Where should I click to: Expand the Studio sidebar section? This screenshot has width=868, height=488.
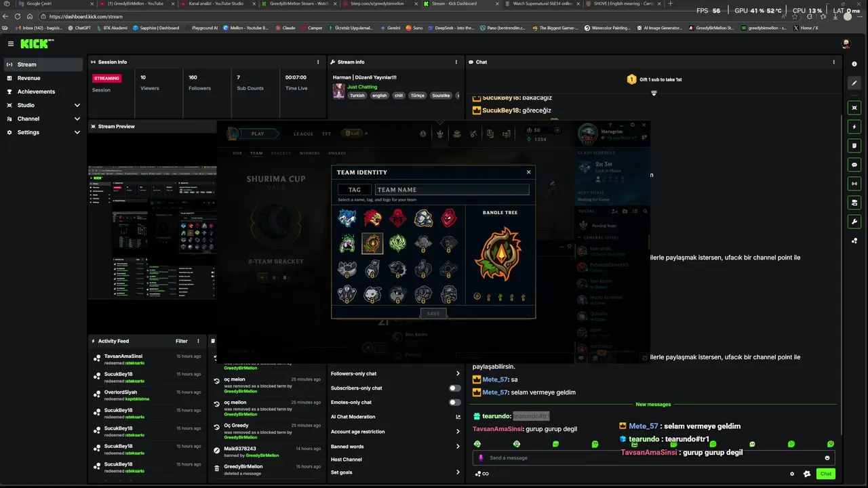pyautogui.click(x=44, y=105)
